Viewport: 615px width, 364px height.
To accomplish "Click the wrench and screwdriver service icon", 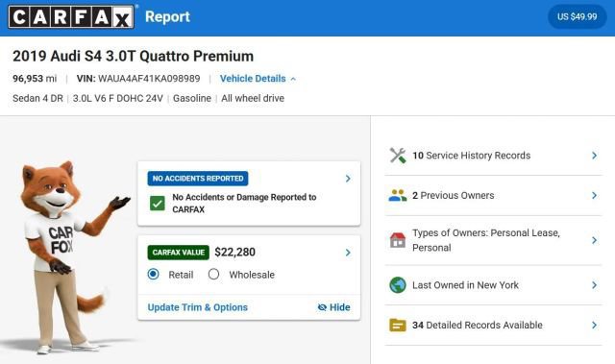I will 397,156.
